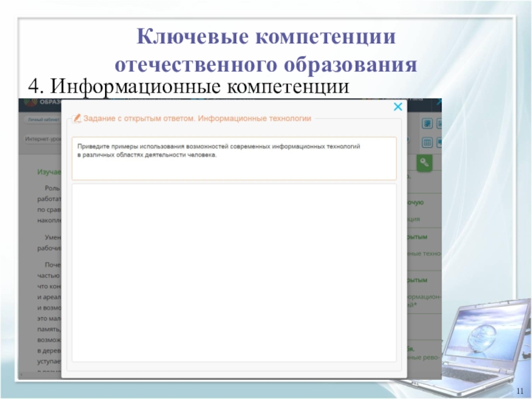Viewport: 532px width, 399px height.
Task: Click the pencil icon in the dialog header
Action: [77, 118]
